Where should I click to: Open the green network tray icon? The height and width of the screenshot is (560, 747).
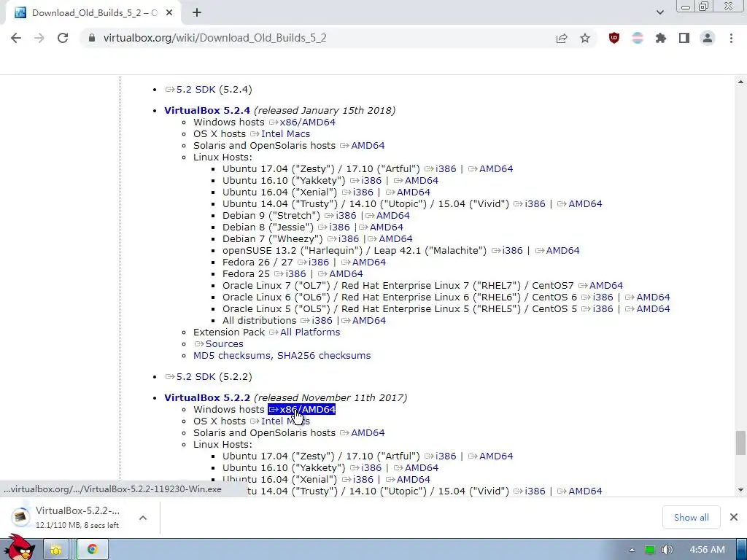pyautogui.click(x=649, y=550)
